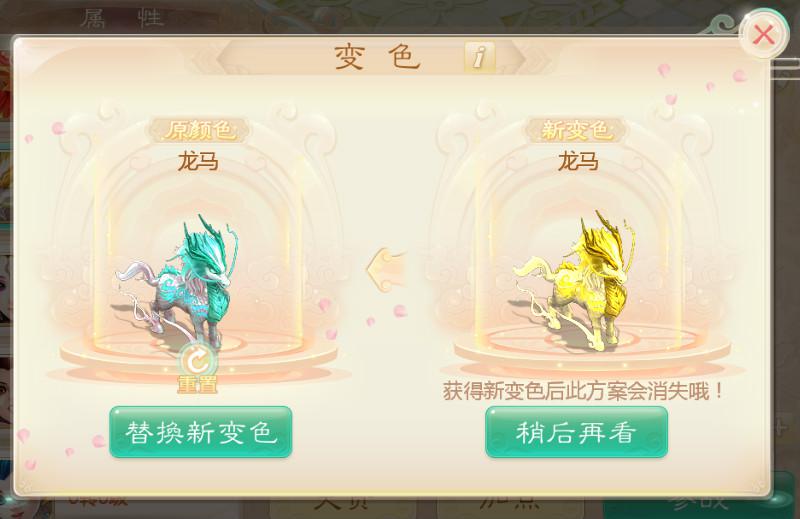Click the 重置 reset circular arrow icon
Screen dimensions: 800x519
(197, 360)
